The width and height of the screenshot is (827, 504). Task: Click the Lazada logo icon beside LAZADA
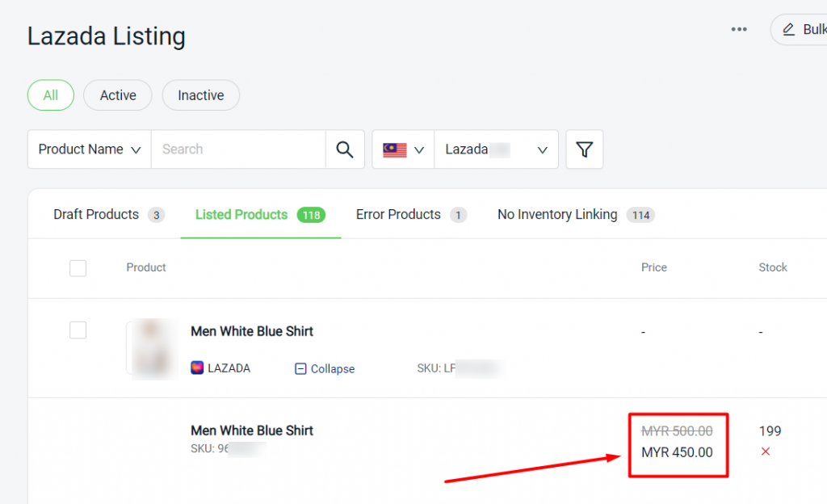click(x=197, y=367)
